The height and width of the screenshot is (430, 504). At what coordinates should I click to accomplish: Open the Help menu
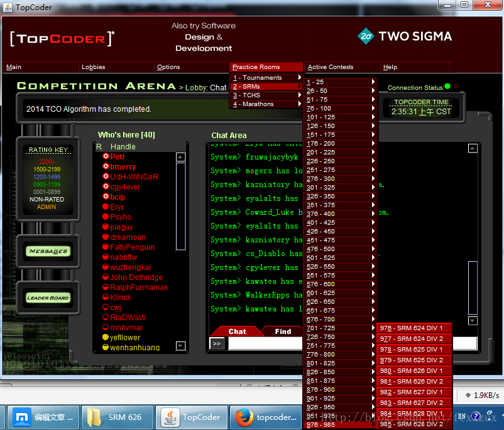(x=417, y=67)
